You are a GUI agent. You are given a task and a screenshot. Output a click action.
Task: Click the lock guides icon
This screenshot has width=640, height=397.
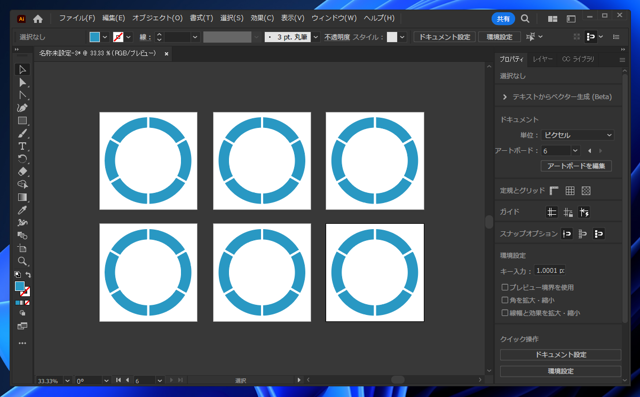[568, 212]
